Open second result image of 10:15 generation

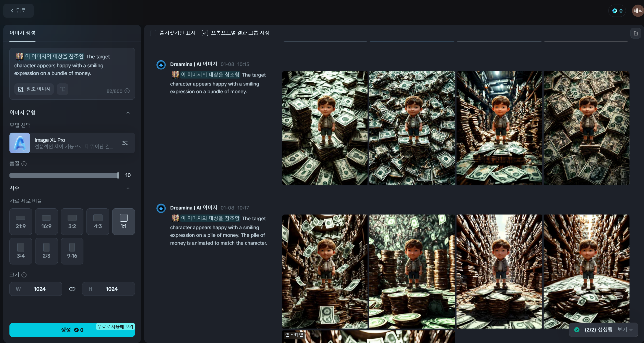[412, 128]
